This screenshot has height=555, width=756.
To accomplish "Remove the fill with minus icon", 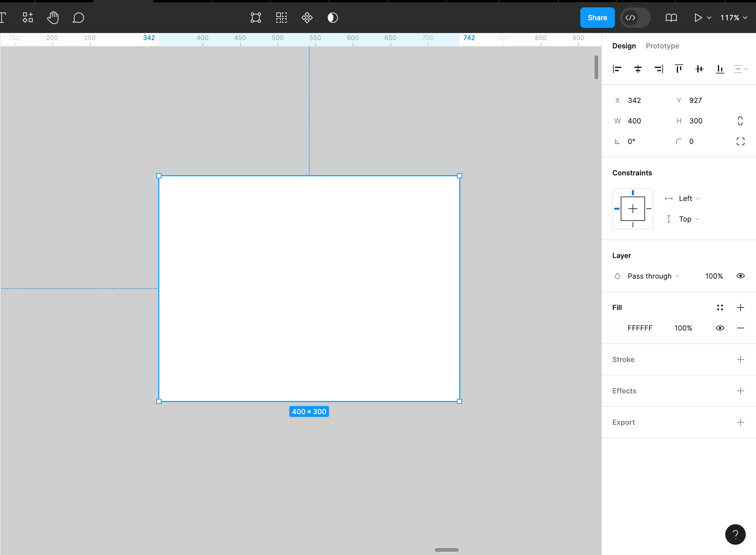I will [x=740, y=328].
